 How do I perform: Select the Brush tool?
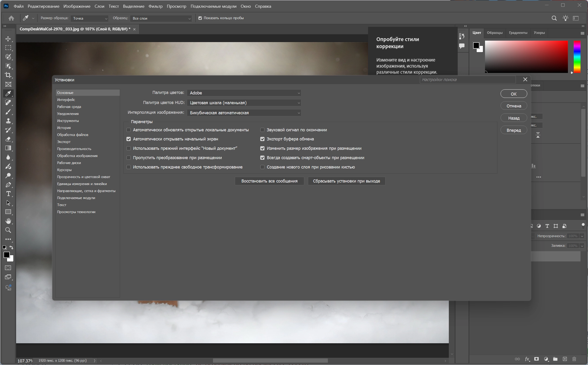8,111
